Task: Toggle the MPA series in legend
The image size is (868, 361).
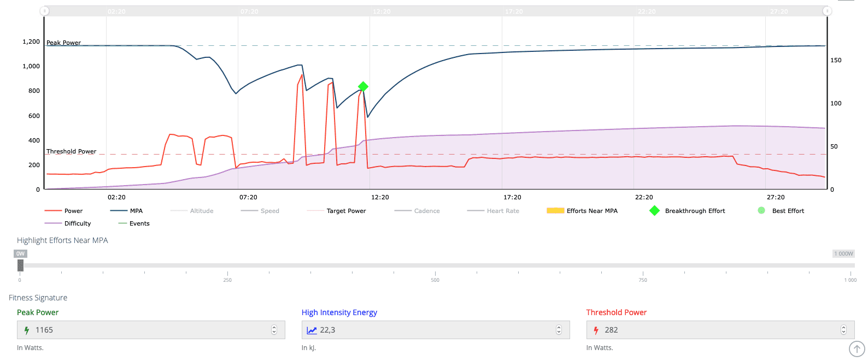Action: click(x=136, y=211)
